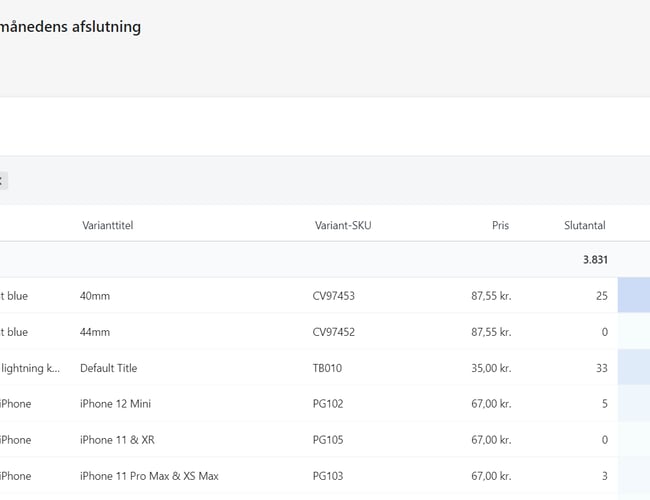Click SKU CV97452 in the table
The height and width of the screenshot is (500, 650).
point(334,332)
